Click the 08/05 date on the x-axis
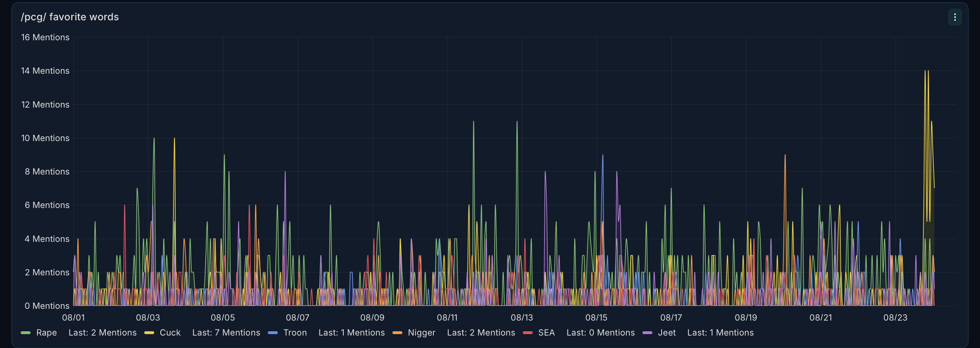Screen dimensions: 980x348 point(223,318)
